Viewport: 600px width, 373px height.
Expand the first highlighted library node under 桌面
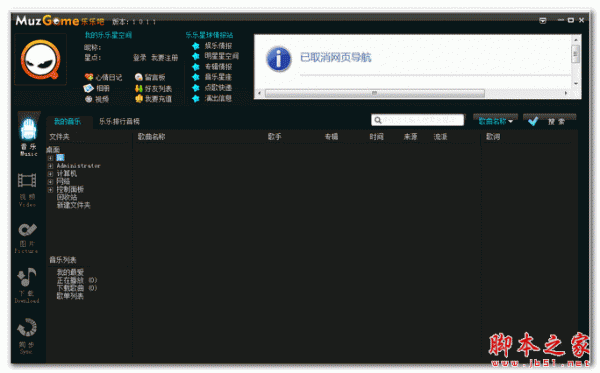[x=50, y=158]
